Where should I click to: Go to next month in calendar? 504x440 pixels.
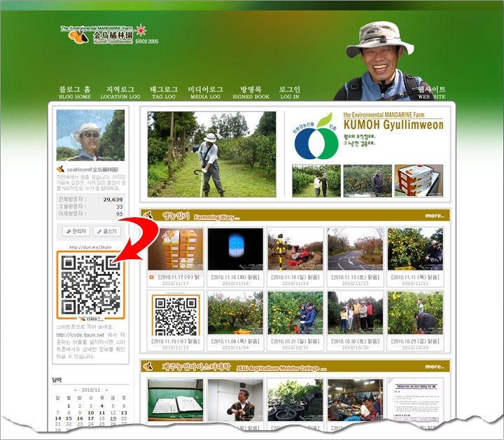106,390
